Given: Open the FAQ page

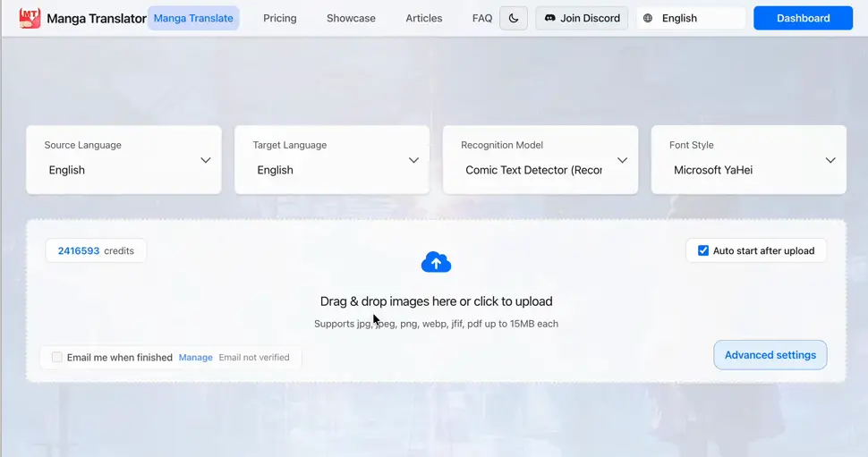Looking at the screenshot, I should [482, 18].
